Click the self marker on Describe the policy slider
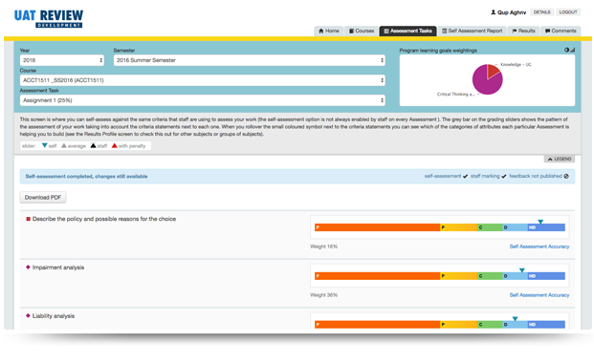The height and width of the screenshot is (364, 594). pyautogui.click(x=540, y=222)
